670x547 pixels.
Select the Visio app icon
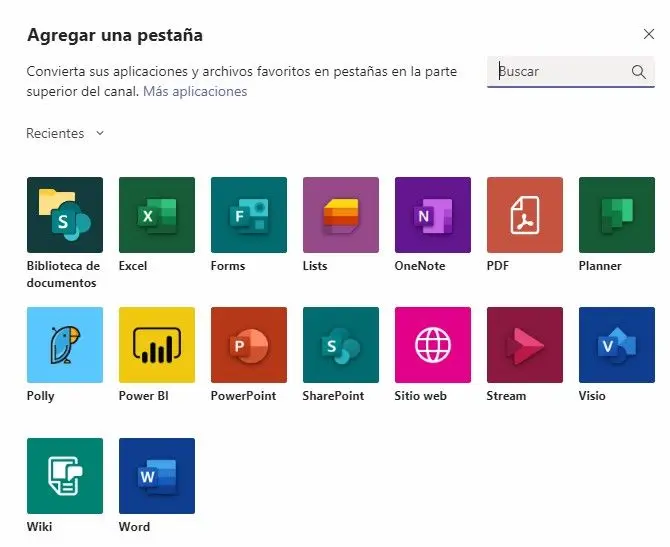point(616,345)
